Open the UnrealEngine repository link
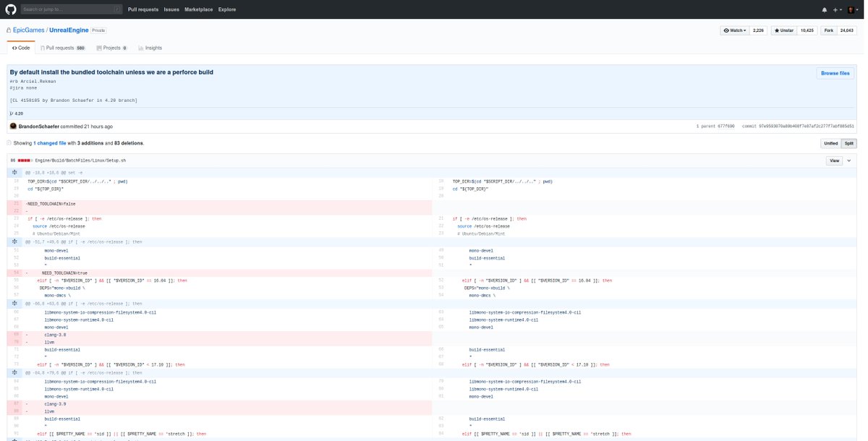Screen dimensions: 868x441 click(69, 30)
